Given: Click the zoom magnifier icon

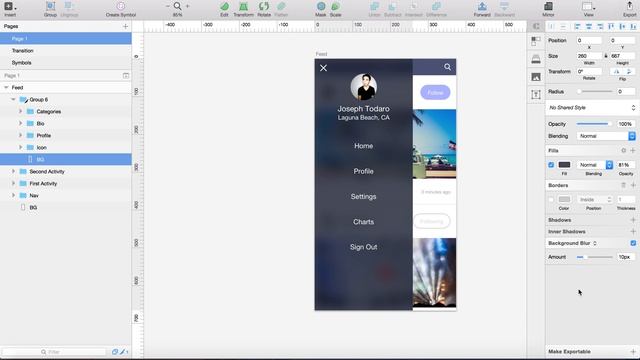Looking at the screenshot, I should (177, 6).
